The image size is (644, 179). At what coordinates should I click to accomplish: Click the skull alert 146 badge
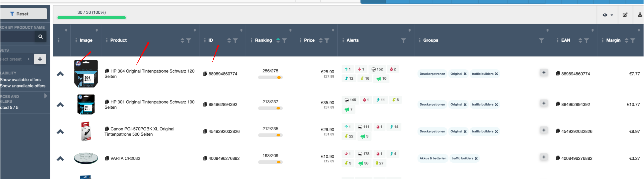350,100
